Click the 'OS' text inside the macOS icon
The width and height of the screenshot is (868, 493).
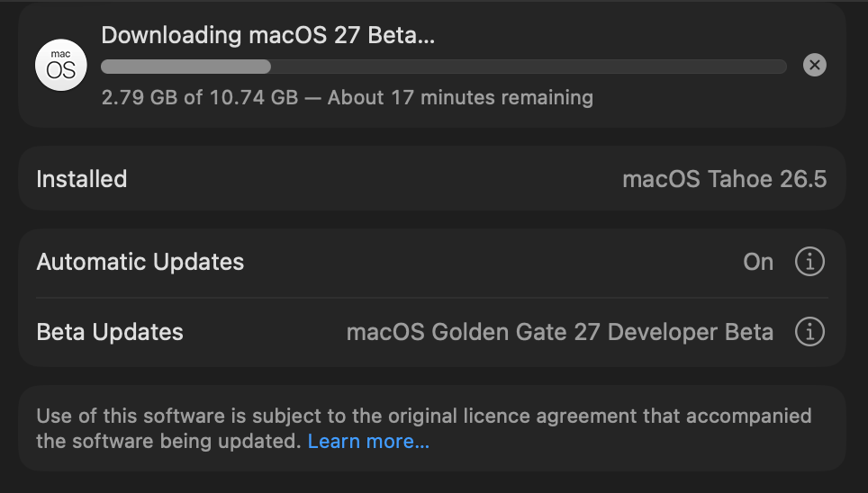[x=61, y=71]
